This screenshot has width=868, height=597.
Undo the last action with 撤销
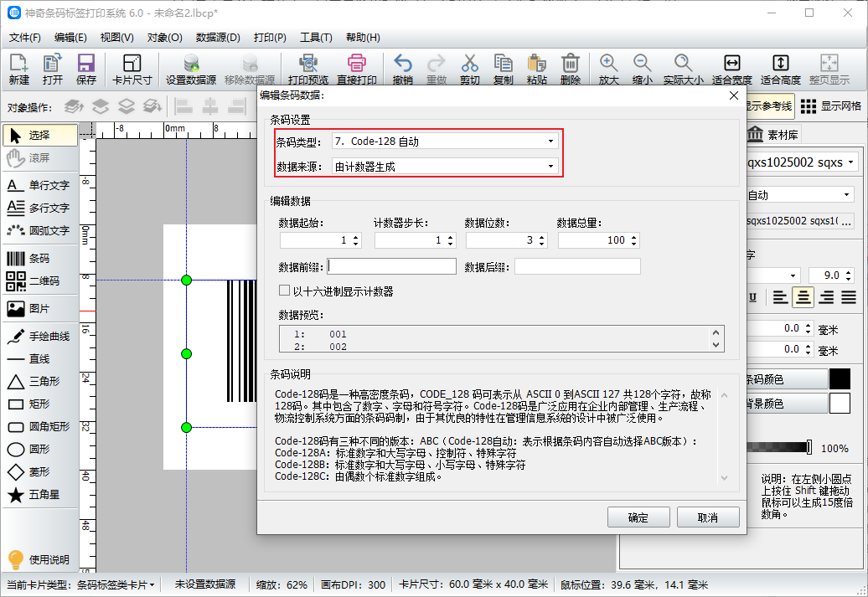pyautogui.click(x=402, y=69)
